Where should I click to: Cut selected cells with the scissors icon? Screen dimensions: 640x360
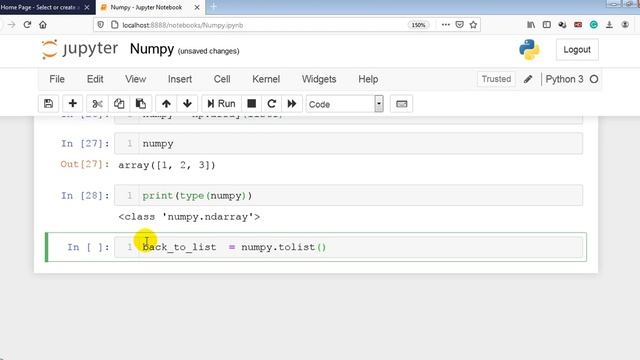tap(97, 104)
